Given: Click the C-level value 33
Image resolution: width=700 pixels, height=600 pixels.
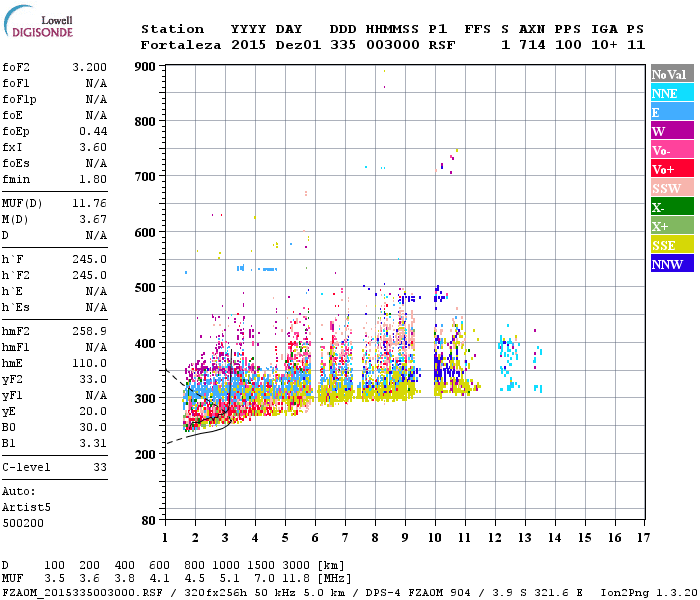Looking at the screenshot, I should tap(100, 467).
